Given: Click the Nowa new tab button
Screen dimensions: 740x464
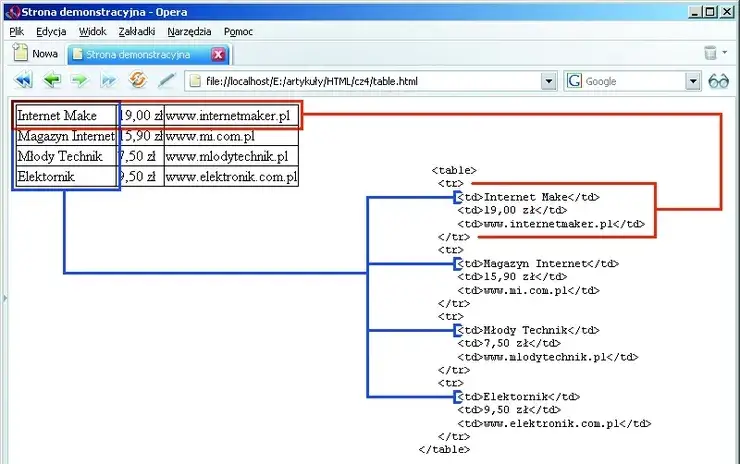Looking at the screenshot, I should point(36,54).
